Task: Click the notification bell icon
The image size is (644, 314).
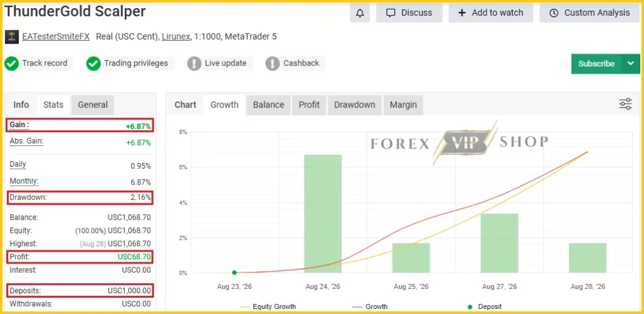Action: (360, 13)
